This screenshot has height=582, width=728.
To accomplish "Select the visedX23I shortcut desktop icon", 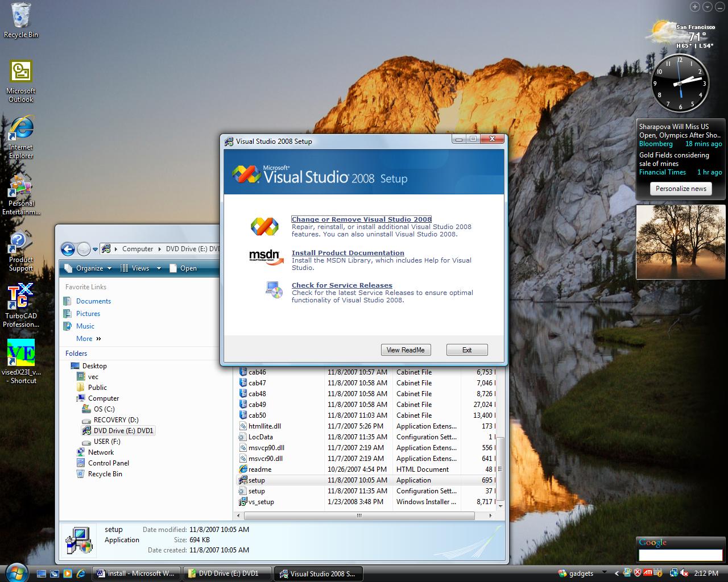I will tap(21, 362).
